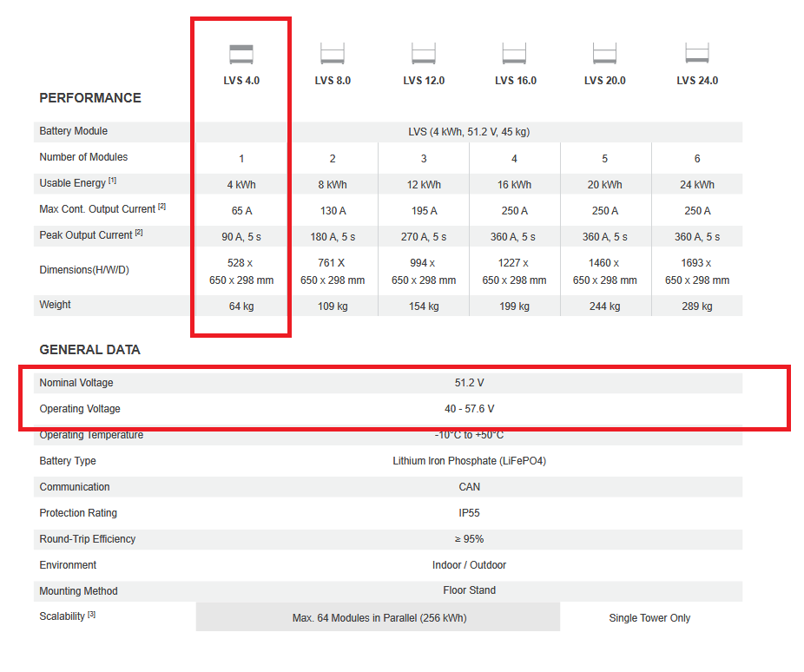This screenshot has height=672, width=804.
Task: Click the Floor Stand mounting value
Action: [469, 590]
